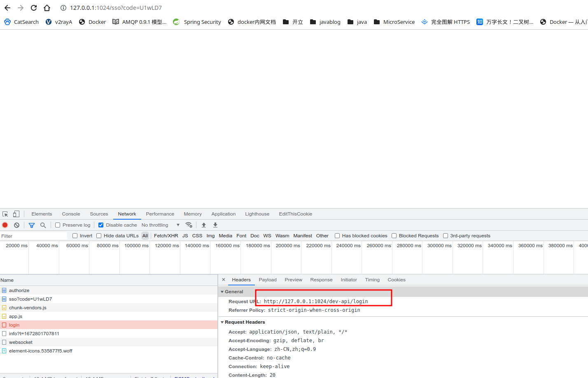Switch to the Payload tab
588x378 pixels.
[x=268, y=280]
